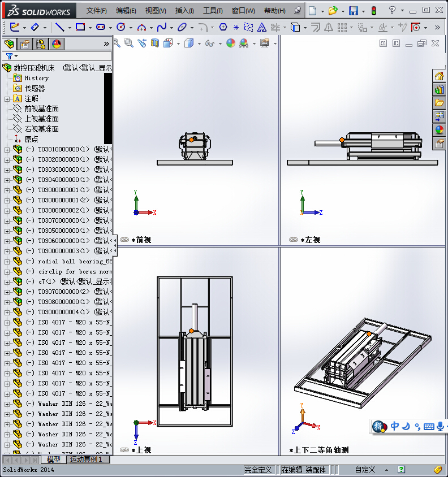The image size is (448, 477).
Task: Click Zoom to Fit in view toolbar
Action: coord(117,43)
